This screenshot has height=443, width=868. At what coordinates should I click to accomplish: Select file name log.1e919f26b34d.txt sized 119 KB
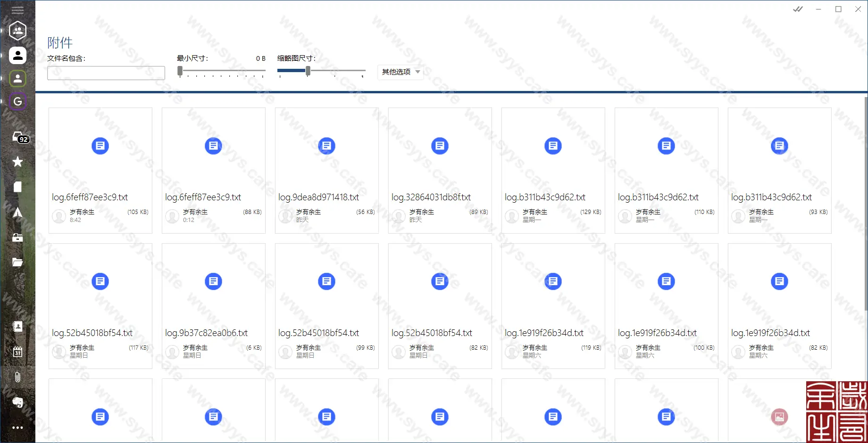[x=544, y=333]
